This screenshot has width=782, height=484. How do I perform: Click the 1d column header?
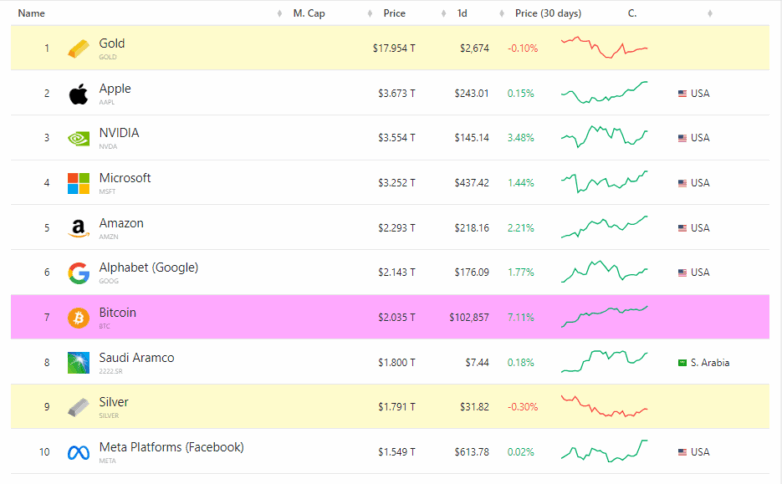coord(462,13)
